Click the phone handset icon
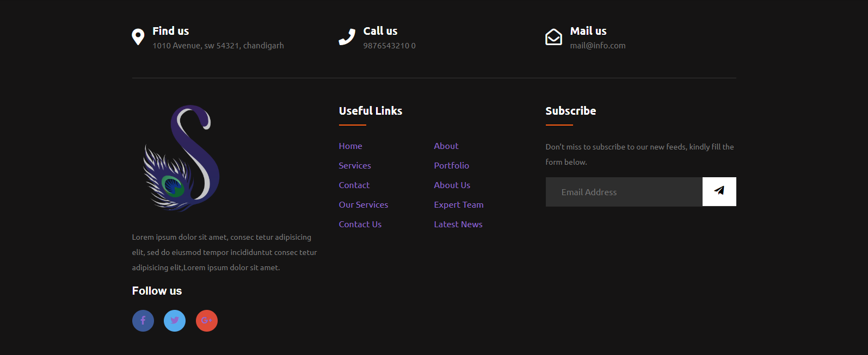The width and height of the screenshot is (868, 355). coord(347,37)
